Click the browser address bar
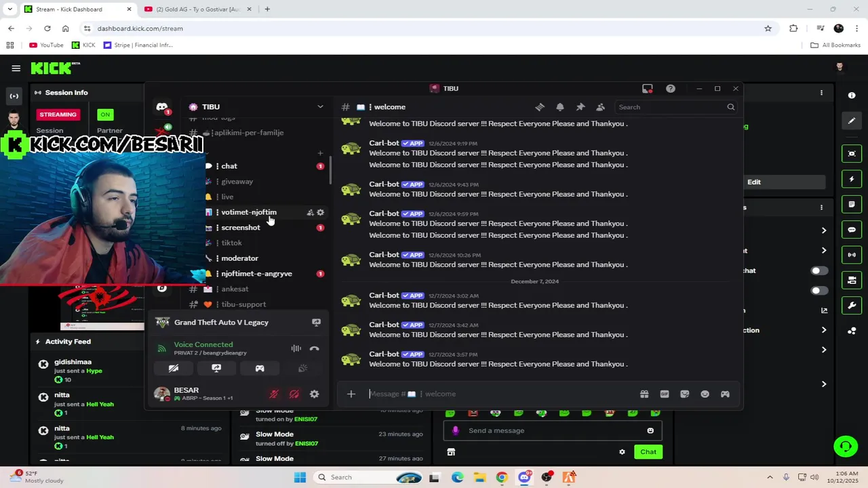This screenshot has height=488, width=868. point(427,28)
